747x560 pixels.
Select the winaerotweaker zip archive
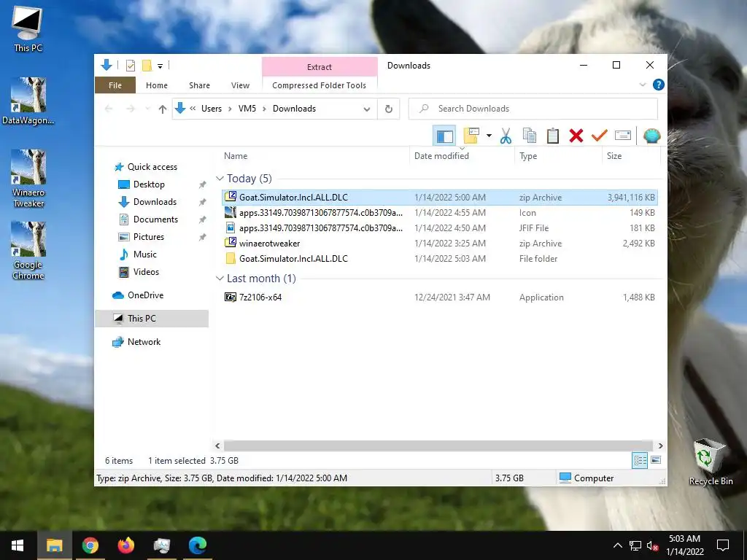[x=440, y=243]
